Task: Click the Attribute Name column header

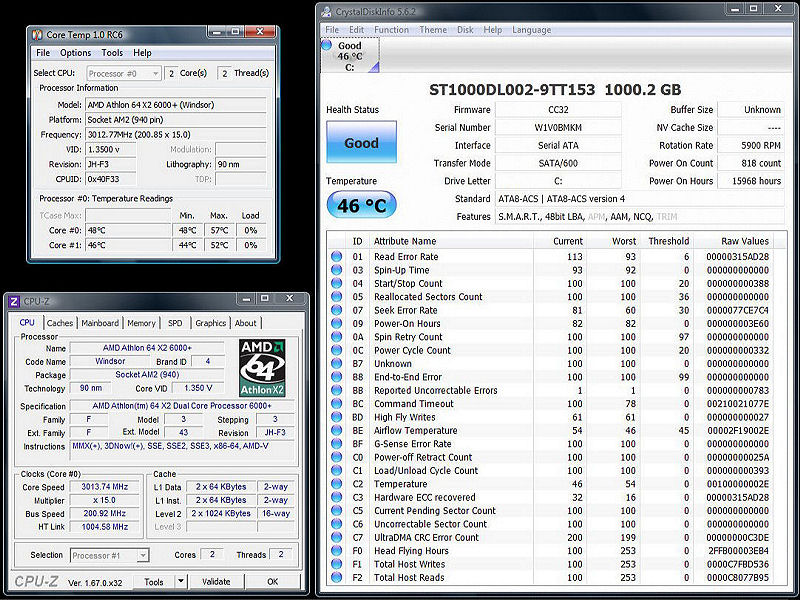Action: click(405, 241)
